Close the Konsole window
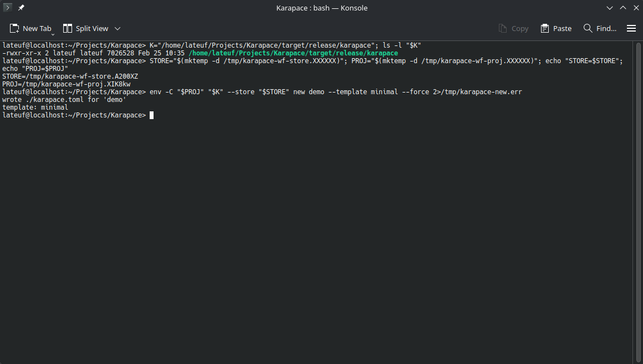 click(x=635, y=8)
